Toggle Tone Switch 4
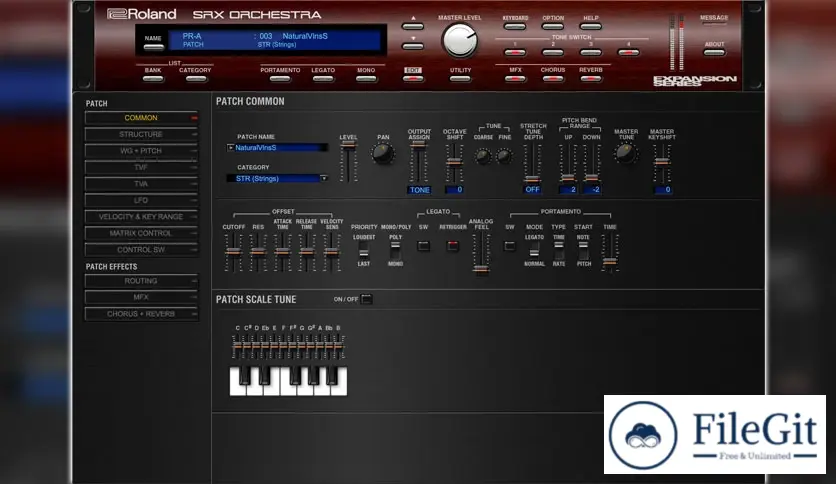This screenshot has width=836, height=484. pyautogui.click(x=628, y=52)
